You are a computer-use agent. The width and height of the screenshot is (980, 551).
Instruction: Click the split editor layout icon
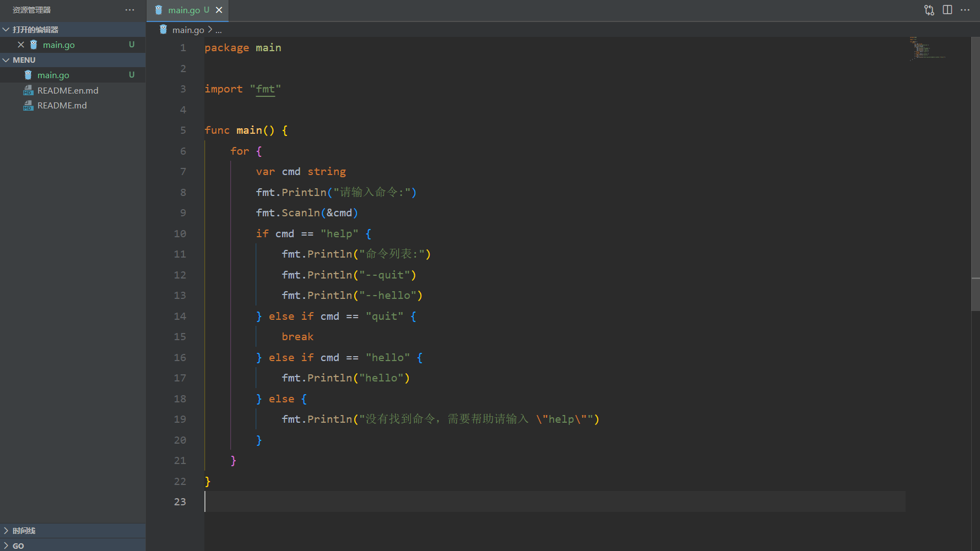coord(947,10)
